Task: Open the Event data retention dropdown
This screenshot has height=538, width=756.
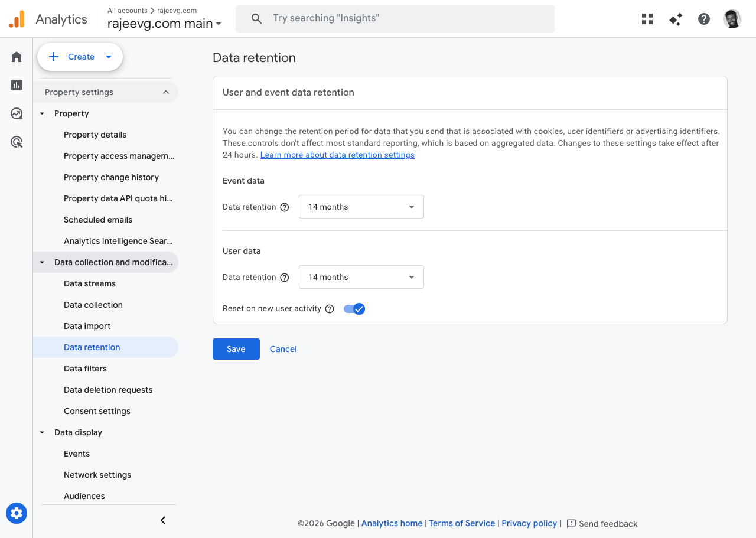Action: [x=361, y=207]
